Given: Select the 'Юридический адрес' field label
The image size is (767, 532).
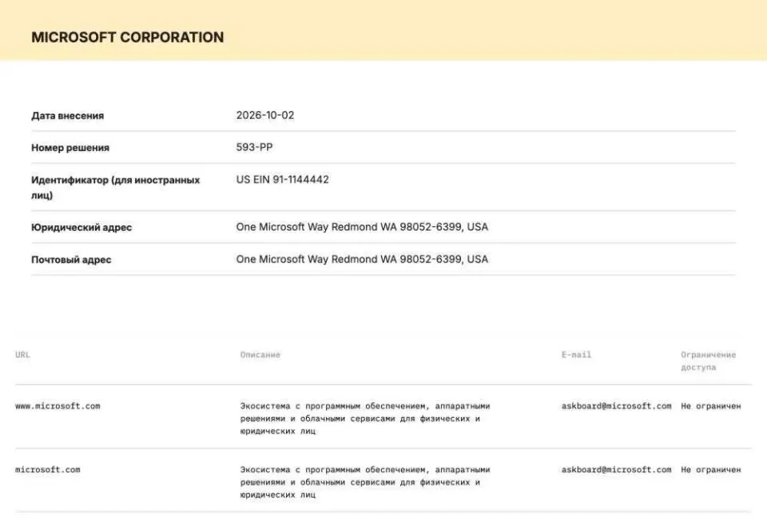Looking at the screenshot, I should click(81, 228).
